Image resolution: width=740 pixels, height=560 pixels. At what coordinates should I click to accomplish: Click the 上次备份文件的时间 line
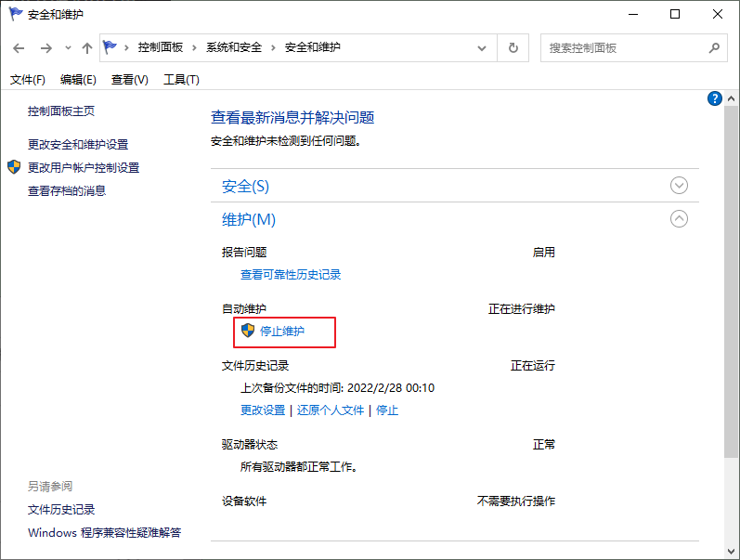(x=337, y=388)
